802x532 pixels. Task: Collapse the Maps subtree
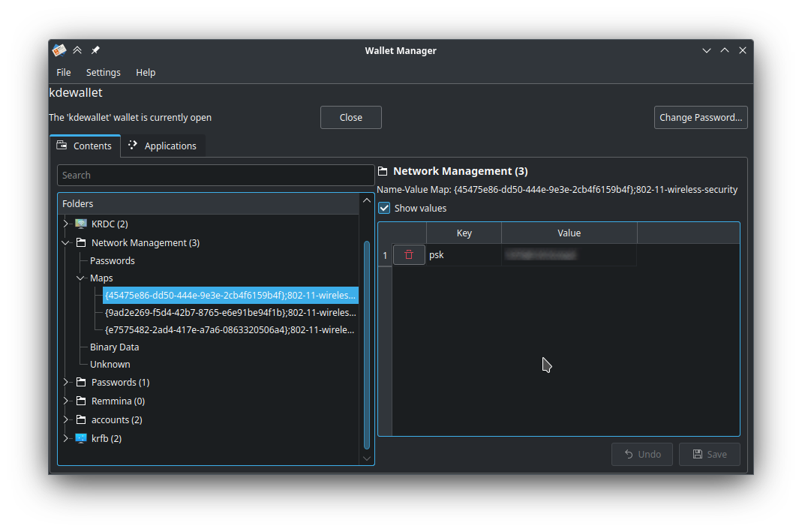pos(80,278)
